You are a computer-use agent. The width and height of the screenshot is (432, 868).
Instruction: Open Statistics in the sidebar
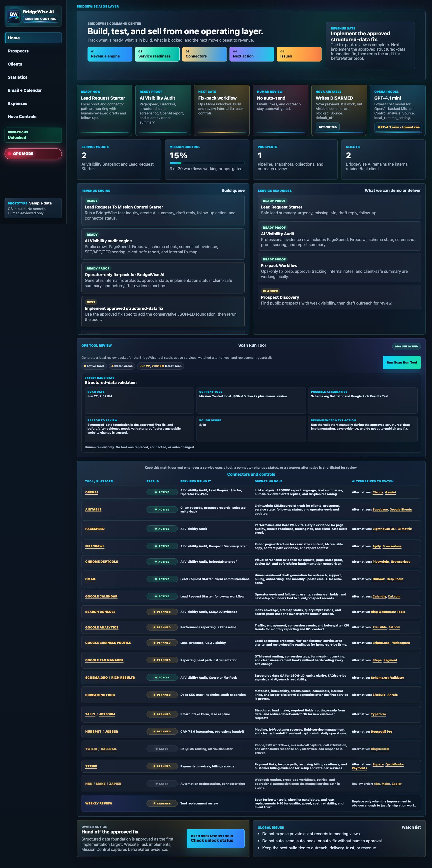(x=33, y=77)
